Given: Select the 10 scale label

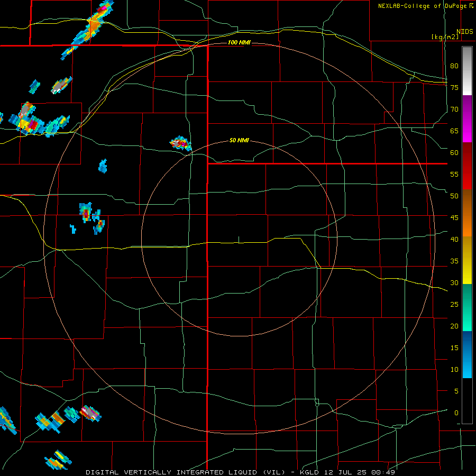Looking at the screenshot, I should (x=454, y=370).
